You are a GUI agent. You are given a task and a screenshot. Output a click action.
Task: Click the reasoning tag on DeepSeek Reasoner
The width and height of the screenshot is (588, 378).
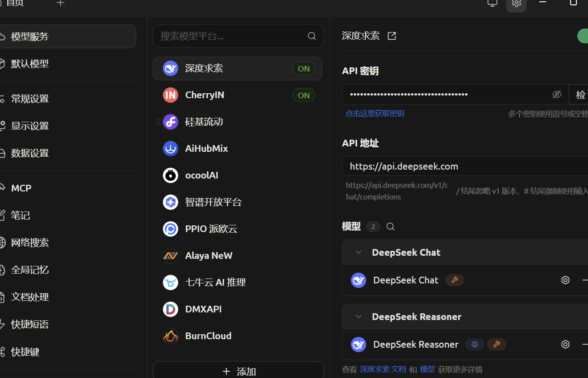[x=475, y=345]
